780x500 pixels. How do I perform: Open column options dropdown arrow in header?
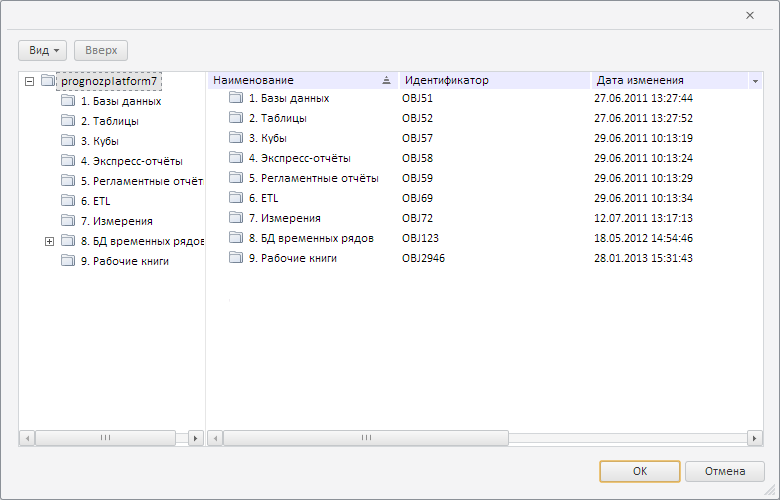(x=755, y=80)
